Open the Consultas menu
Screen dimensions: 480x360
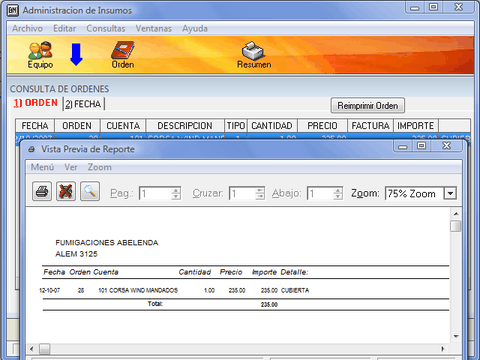click(106, 29)
